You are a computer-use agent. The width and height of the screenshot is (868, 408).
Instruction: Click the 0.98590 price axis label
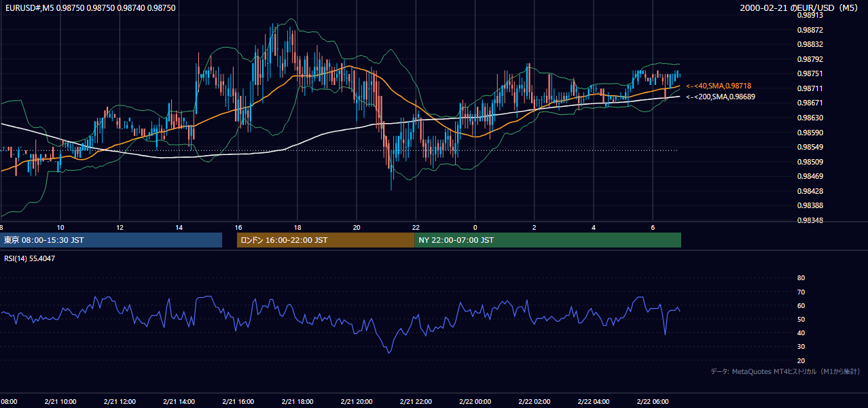coord(810,133)
